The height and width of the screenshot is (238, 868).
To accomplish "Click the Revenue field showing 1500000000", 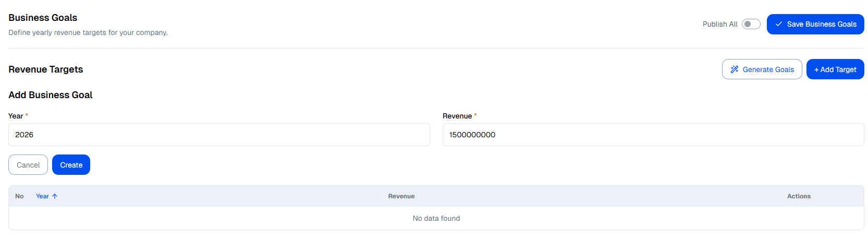I will [x=653, y=135].
